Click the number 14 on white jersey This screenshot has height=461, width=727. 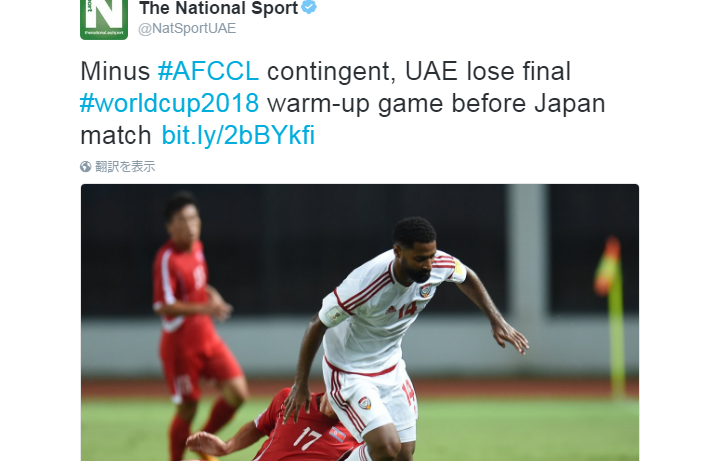(x=407, y=309)
